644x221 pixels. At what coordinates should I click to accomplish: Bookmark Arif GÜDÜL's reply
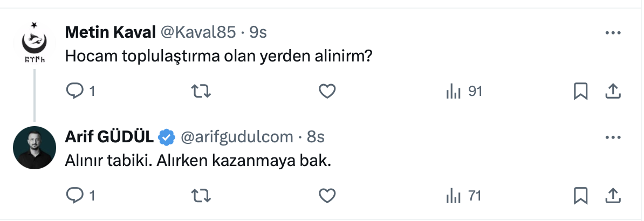(580, 196)
